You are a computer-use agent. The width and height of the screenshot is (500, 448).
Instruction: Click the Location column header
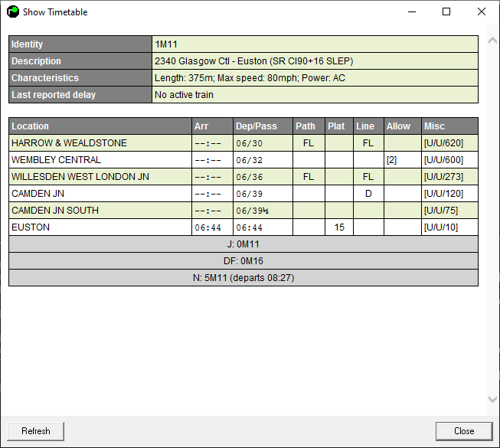tap(100, 126)
